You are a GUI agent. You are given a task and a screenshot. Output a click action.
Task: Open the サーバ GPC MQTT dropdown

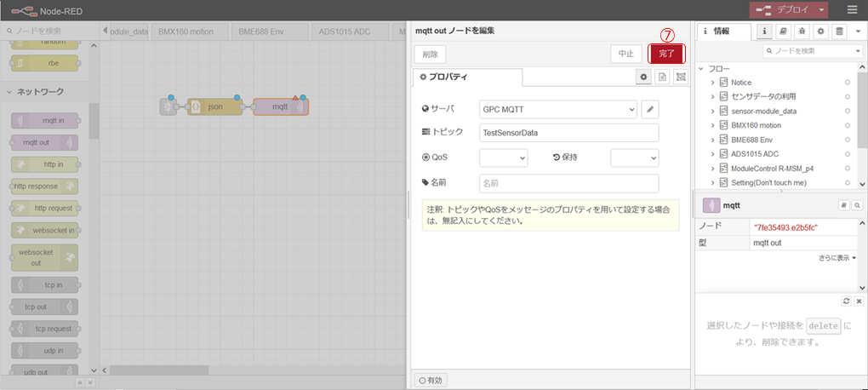coord(557,109)
